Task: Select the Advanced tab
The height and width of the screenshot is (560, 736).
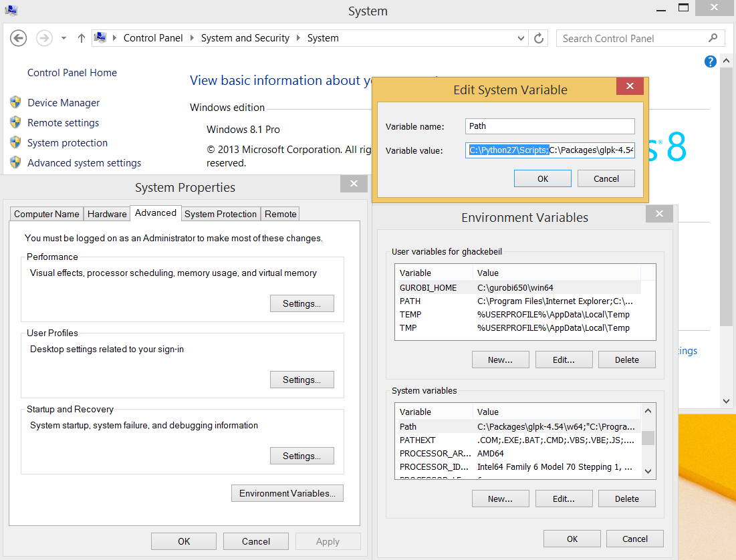Action: pyautogui.click(x=155, y=213)
